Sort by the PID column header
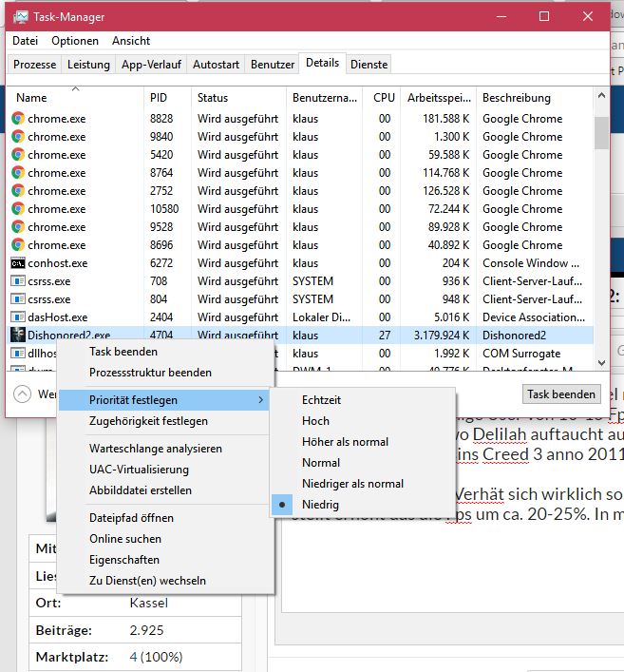The width and height of the screenshot is (624, 672). point(167,98)
